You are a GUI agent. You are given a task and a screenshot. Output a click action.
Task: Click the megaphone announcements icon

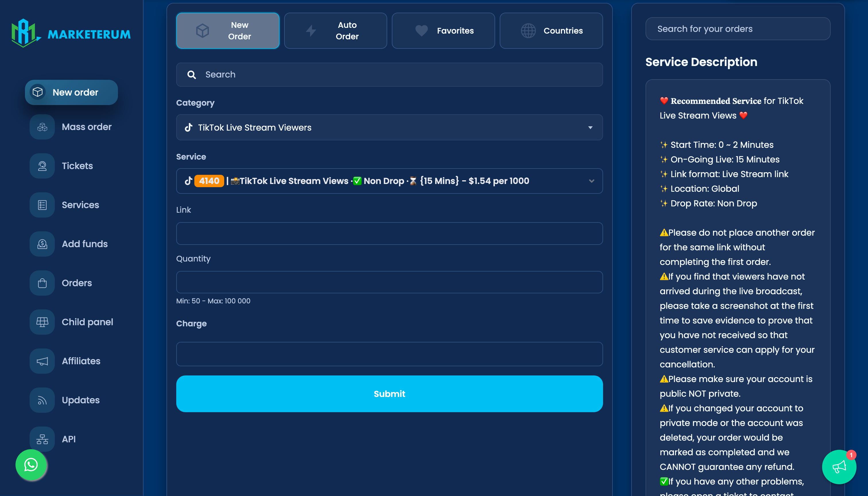[x=839, y=467]
